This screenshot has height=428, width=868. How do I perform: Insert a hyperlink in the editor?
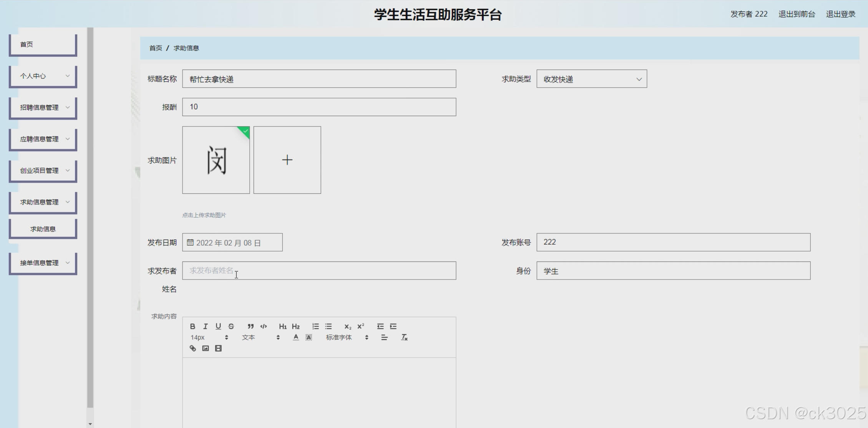(193, 348)
